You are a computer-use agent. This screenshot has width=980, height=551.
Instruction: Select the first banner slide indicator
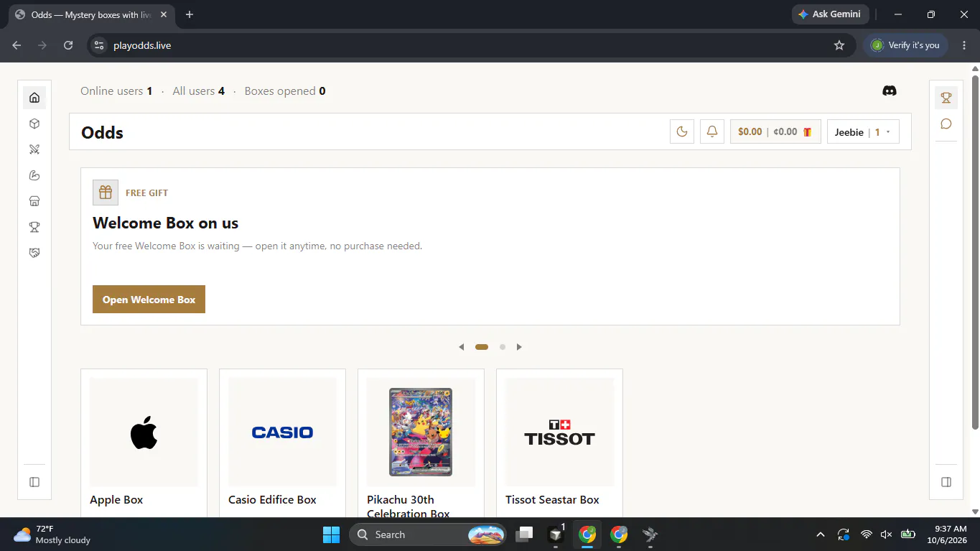coord(482,347)
